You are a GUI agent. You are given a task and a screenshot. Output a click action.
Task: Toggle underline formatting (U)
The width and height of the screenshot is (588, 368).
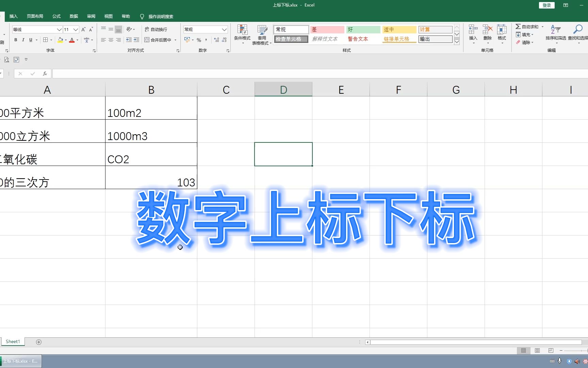pyautogui.click(x=31, y=40)
